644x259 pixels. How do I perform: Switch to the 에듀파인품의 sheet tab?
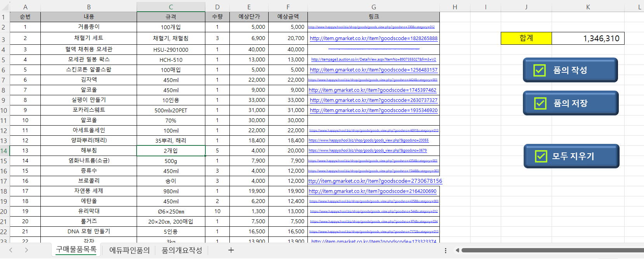pos(129,250)
